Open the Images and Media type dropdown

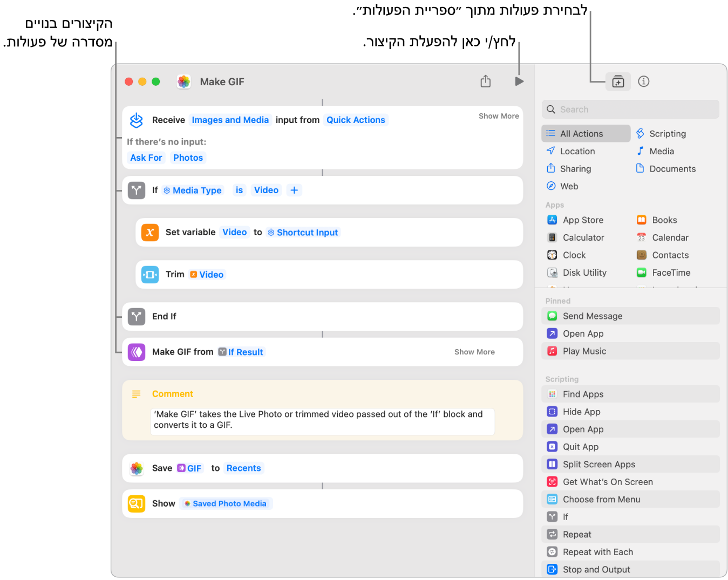click(230, 120)
